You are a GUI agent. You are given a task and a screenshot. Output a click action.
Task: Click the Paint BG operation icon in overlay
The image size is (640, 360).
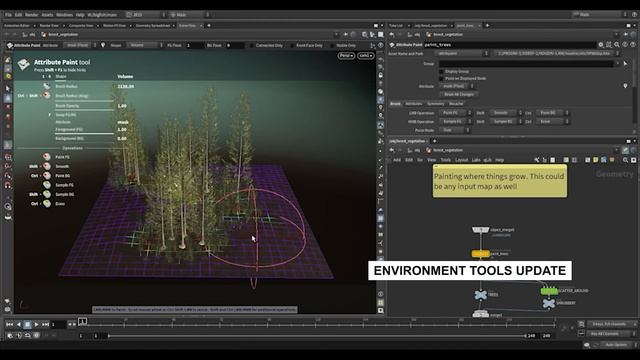47,176
